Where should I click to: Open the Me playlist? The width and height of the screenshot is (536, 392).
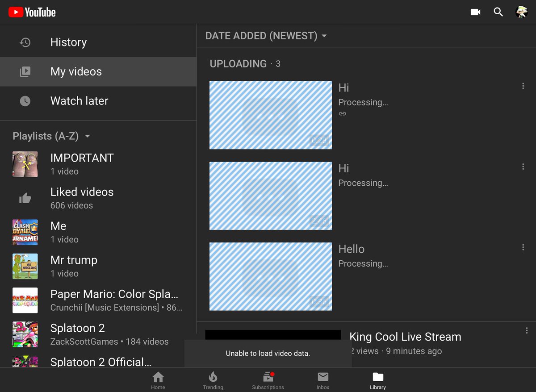click(x=98, y=232)
